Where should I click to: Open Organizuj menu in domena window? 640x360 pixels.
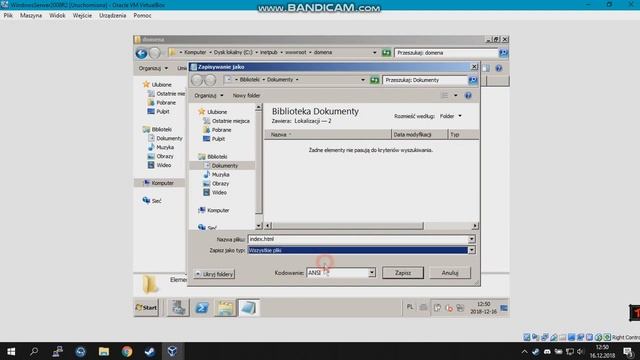[153, 68]
